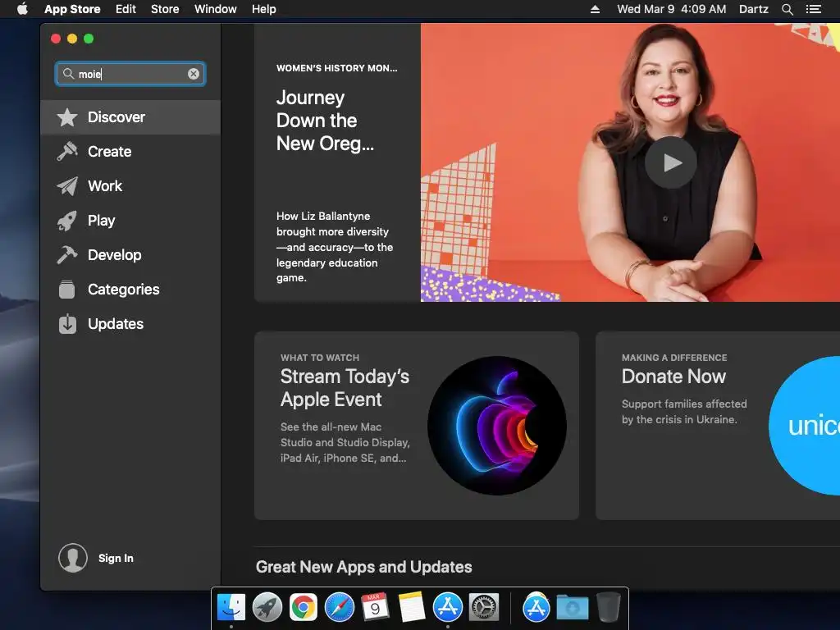Viewport: 840px width, 630px height.
Task: Click the Updates download icon
Action: [x=67, y=323]
